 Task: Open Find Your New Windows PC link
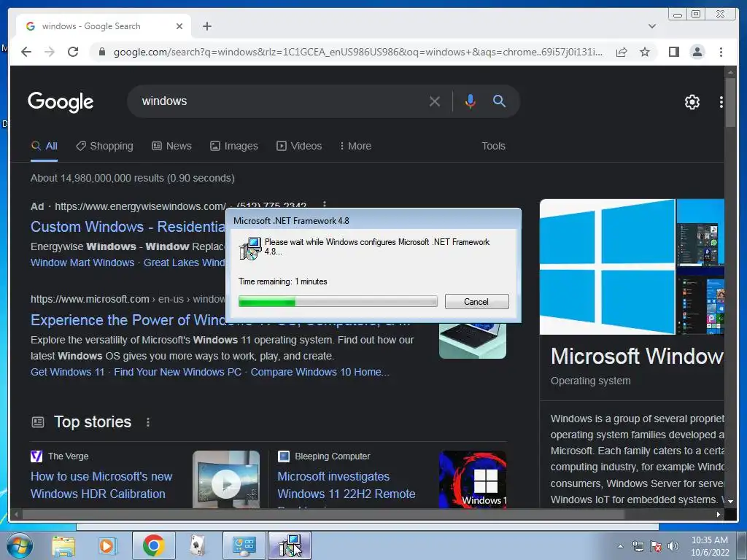click(x=178, y=372)
